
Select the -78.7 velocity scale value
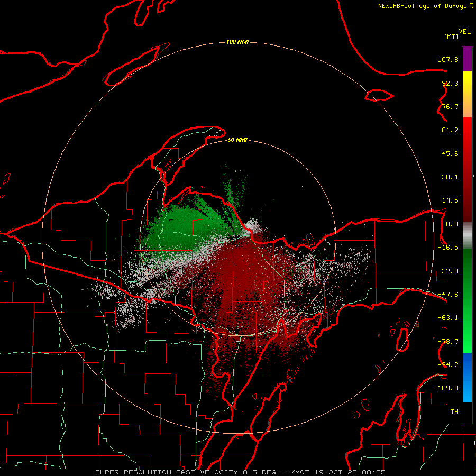pyautogui.click(x=448, y=342)
